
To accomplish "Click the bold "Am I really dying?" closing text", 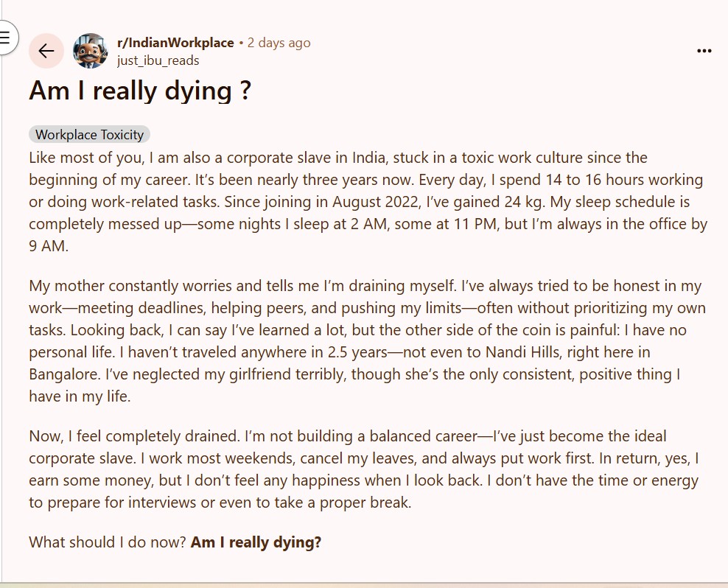I will pyautogui.click(x=256, y=542).
